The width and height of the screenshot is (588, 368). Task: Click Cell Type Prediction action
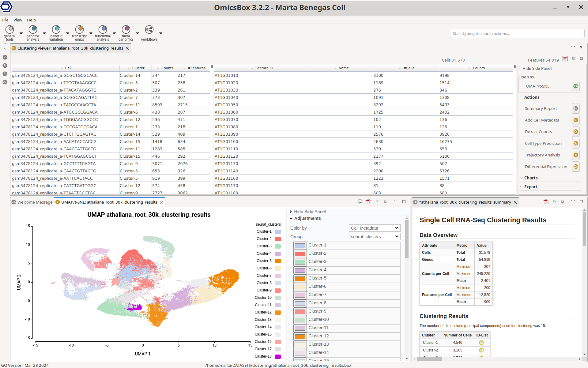coord(543,144)
